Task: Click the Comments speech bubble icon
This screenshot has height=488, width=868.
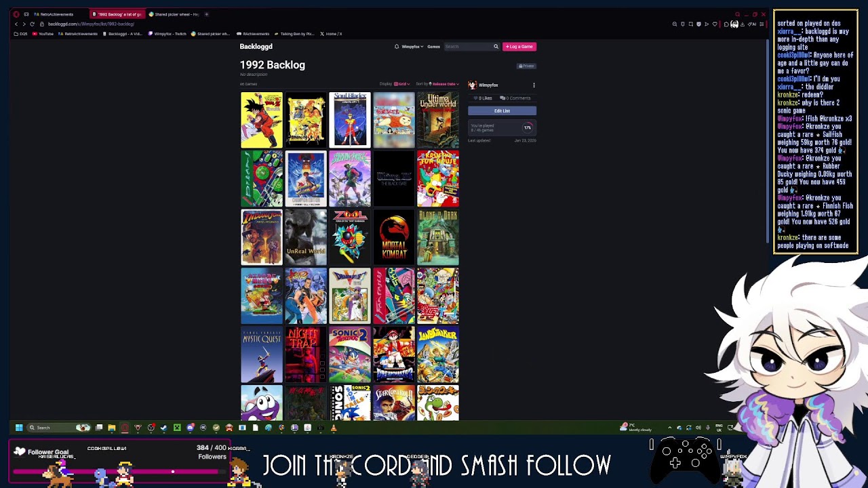Action: [x=502, y=98]
